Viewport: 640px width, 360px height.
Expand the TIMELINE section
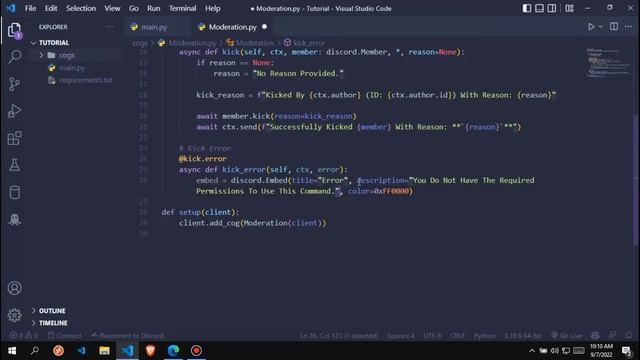(49, 323)
